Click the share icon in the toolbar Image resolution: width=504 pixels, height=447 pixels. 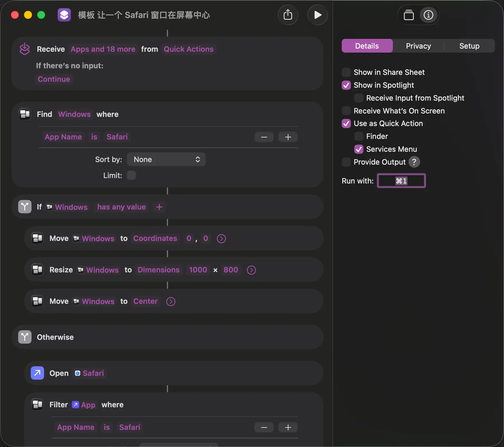pyautogui.click(x=288, y=15)
